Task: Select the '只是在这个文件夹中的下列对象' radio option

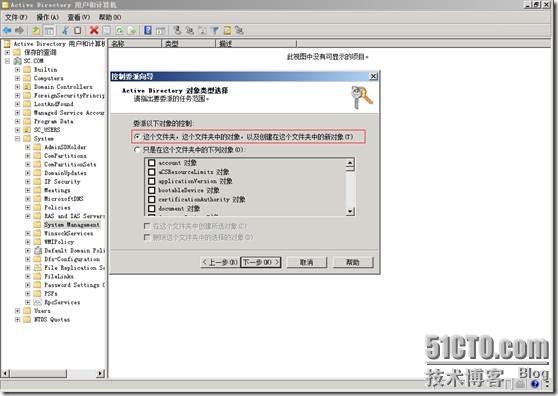Action: coord(137,150)
